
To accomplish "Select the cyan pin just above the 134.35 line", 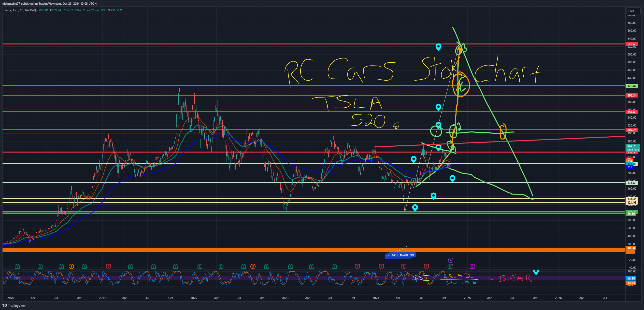I will [433, 196].
